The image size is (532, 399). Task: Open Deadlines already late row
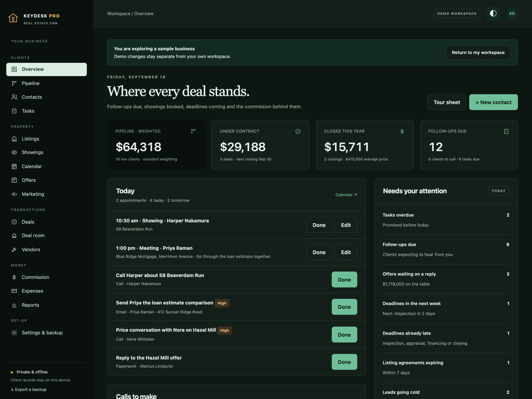446,338
